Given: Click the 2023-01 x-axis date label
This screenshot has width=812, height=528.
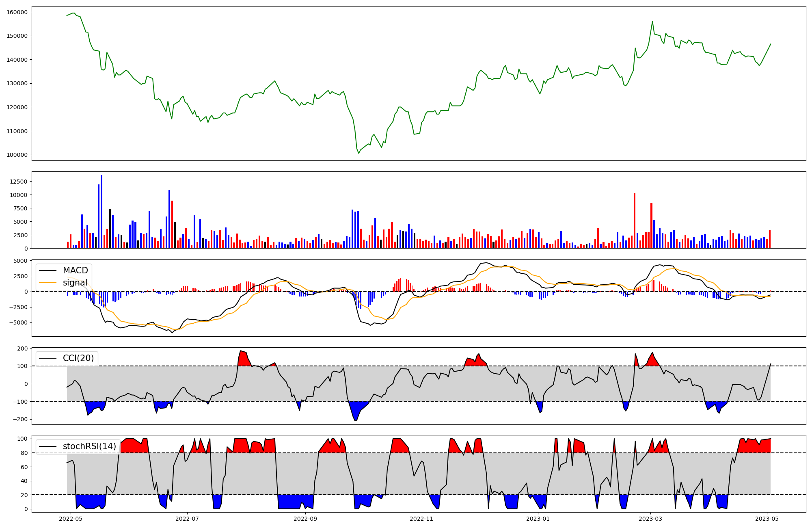Looking at the screenshot, I should (x=538, y=518).
